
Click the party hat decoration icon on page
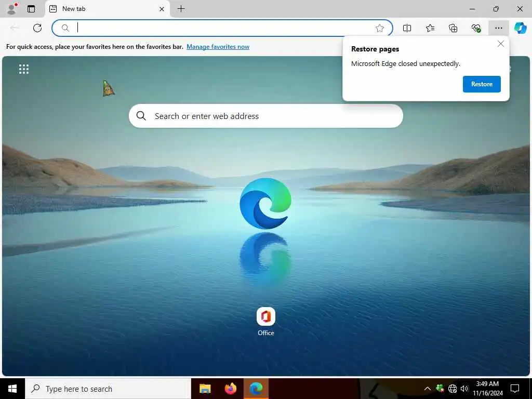[108, 88]
